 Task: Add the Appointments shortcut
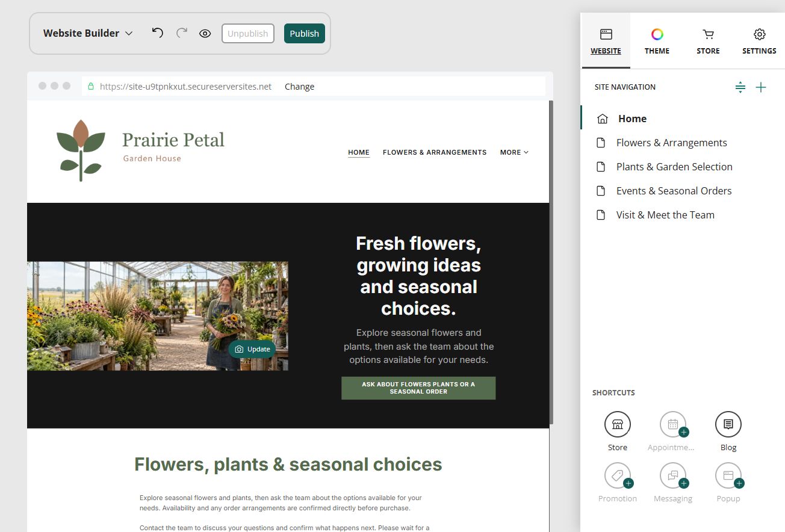(673, 424)
